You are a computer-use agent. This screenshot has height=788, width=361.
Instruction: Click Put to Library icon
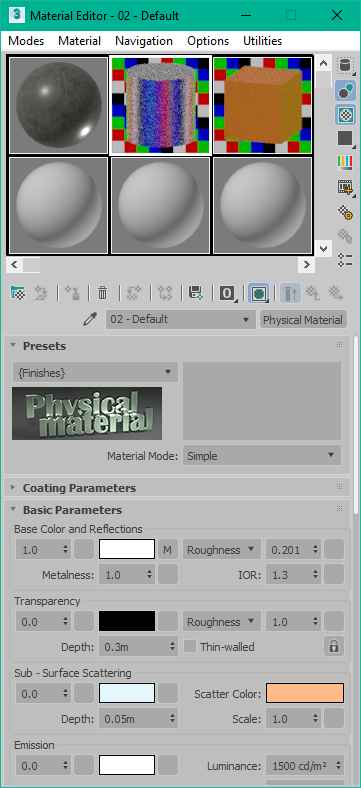pyautogui.click(x=195, y=292)
